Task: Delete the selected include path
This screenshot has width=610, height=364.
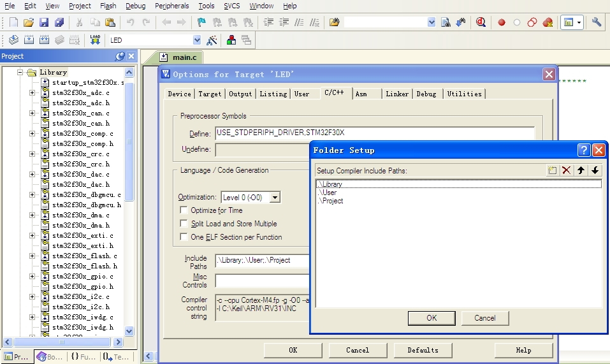Action: 566,170
